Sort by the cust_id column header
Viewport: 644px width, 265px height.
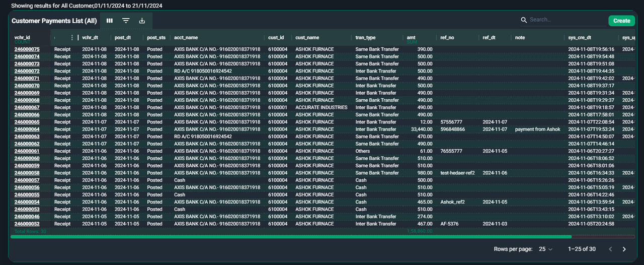click(x=276, y=37)
